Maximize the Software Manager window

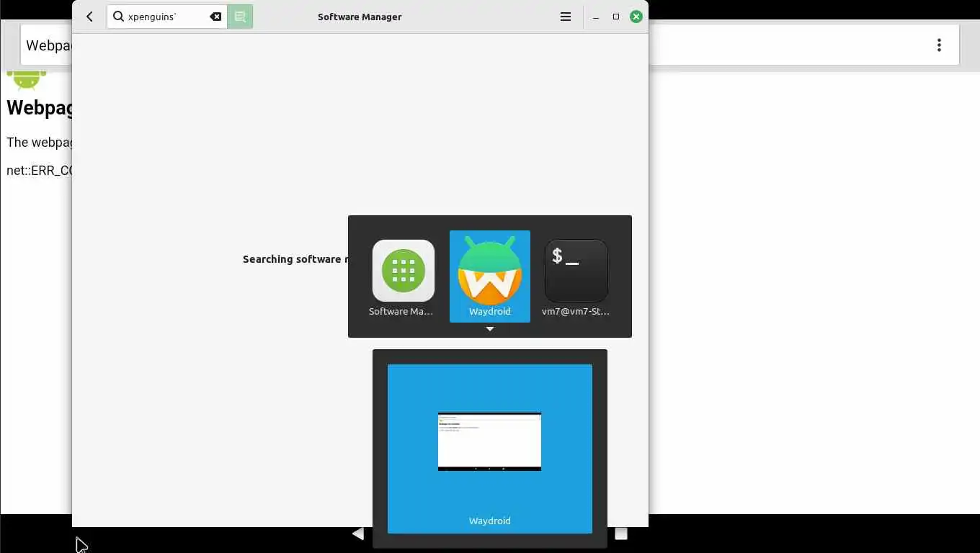616,17
